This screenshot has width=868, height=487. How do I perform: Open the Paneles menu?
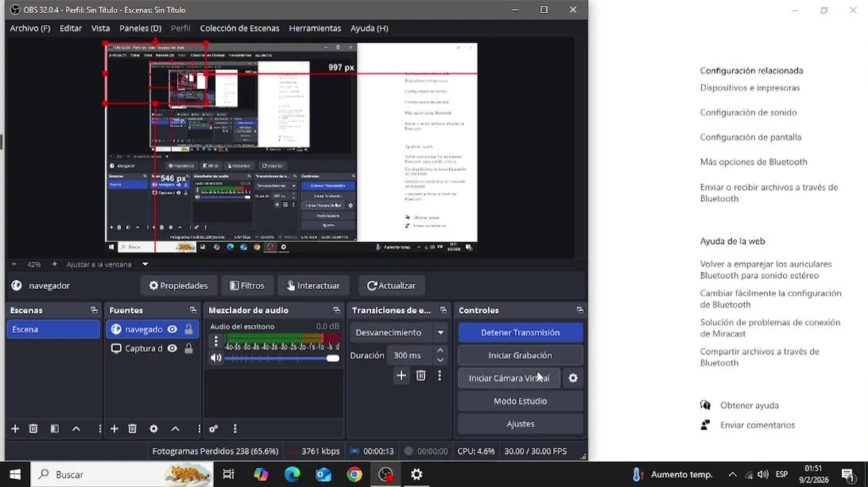pyautogui.click(x=140, y=28)
